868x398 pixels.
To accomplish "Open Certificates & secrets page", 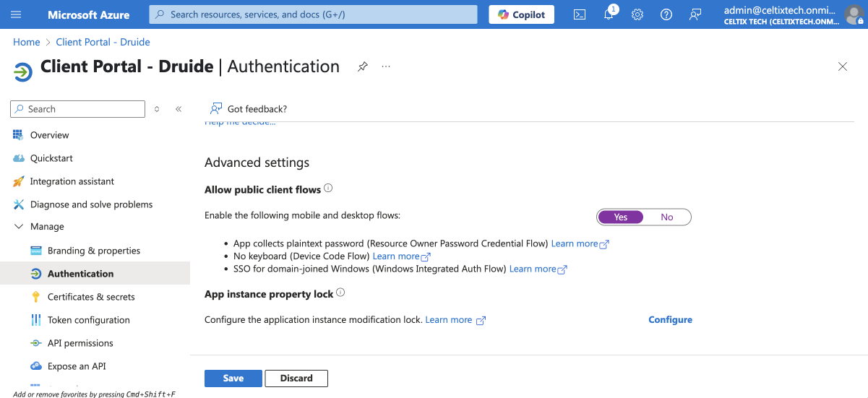I will coord(91,297).
